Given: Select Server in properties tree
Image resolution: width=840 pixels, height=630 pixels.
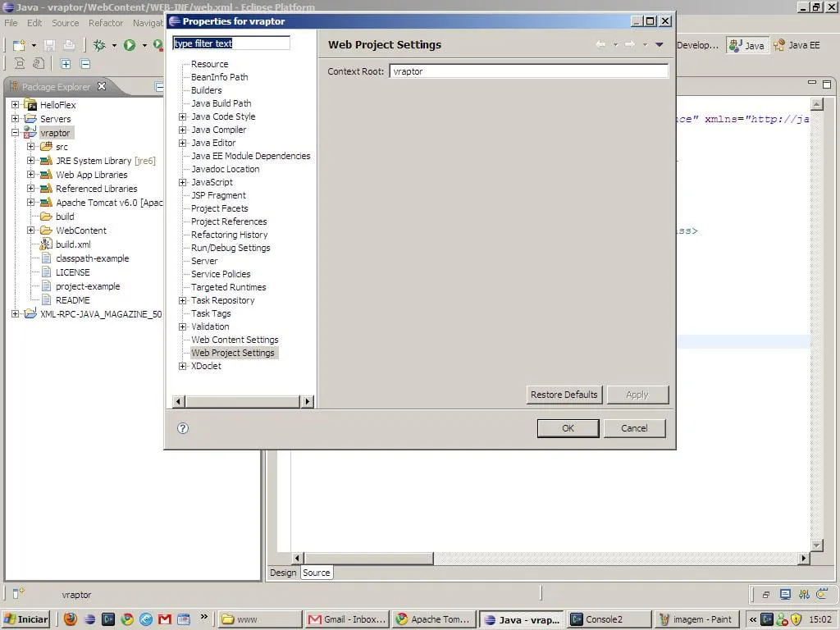Looking at the screenshot, I should tap(204, 261).
